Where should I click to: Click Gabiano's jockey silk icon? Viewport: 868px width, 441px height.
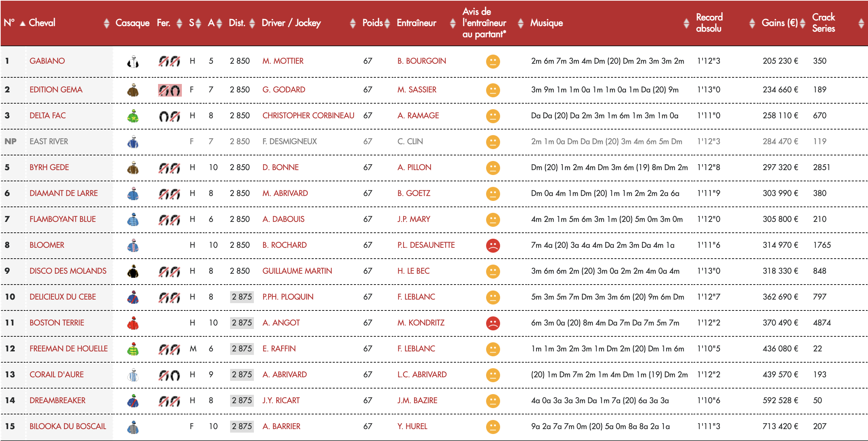[x=133, y=62]
